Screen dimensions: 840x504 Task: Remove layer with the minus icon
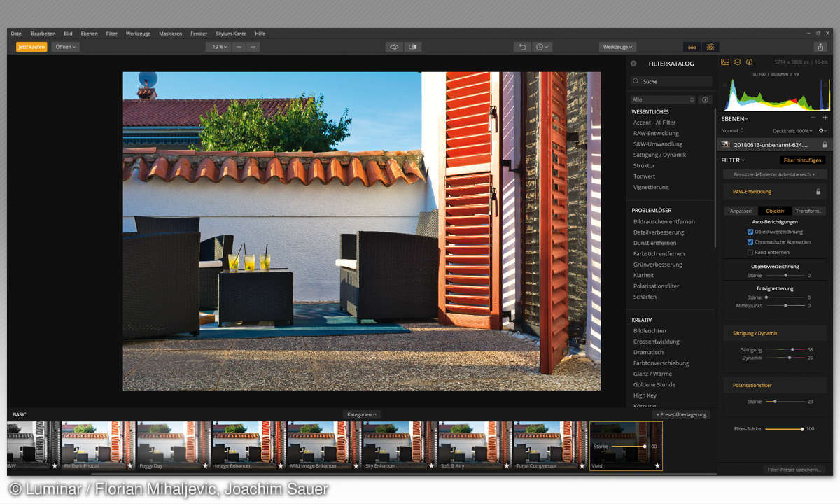pos(813,118)
